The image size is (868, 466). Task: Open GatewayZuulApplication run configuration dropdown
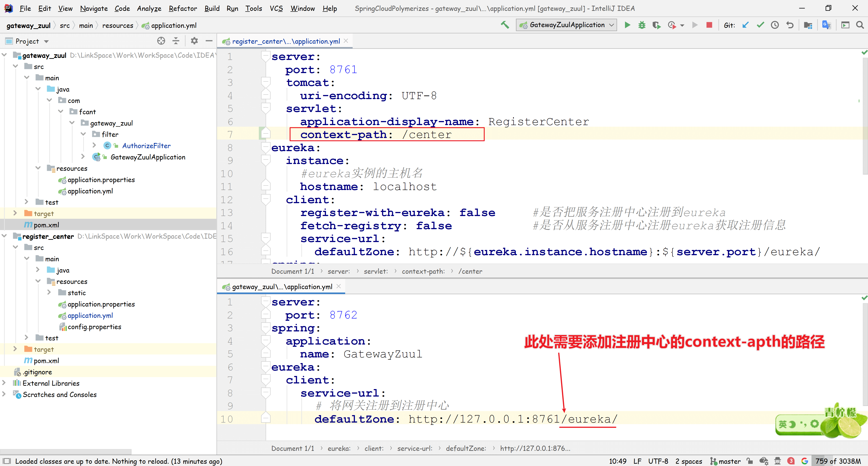(566, 25)
